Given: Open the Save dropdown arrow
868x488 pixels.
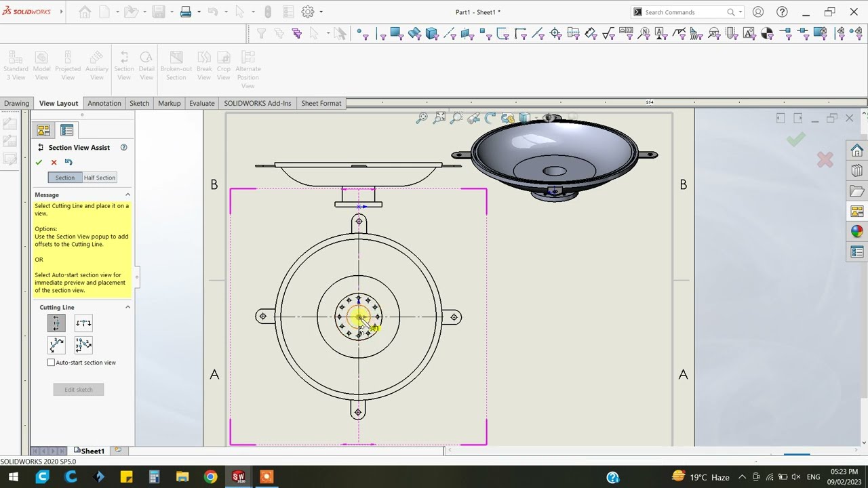Looking at the screenshot, I should click(172, 12).
